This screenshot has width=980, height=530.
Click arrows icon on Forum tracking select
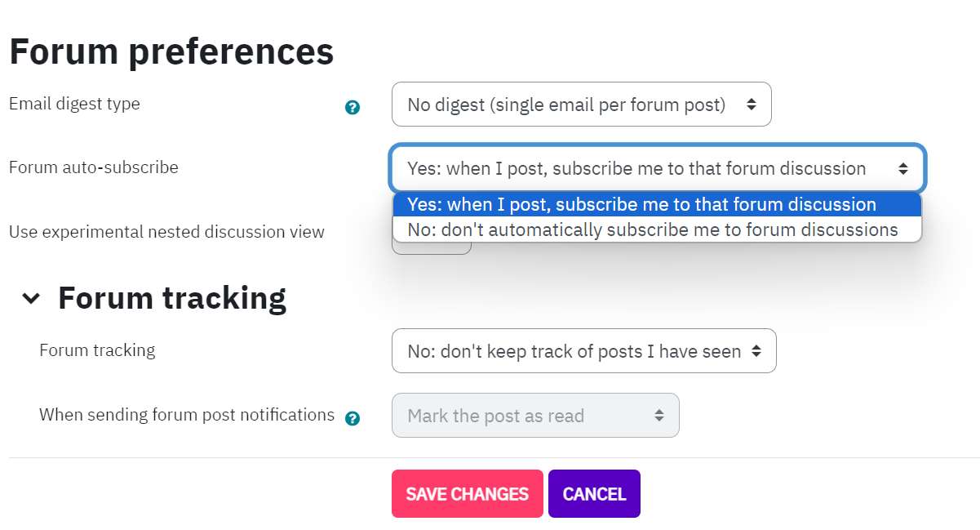(756, 351)
